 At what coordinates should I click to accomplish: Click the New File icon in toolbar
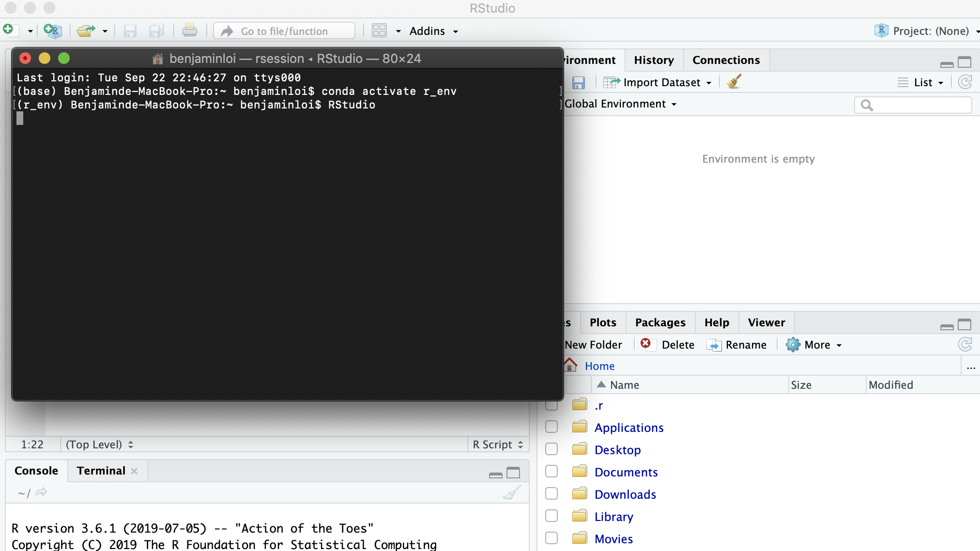[10, 31]
